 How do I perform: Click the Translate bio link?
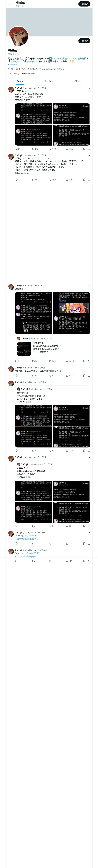14,65
